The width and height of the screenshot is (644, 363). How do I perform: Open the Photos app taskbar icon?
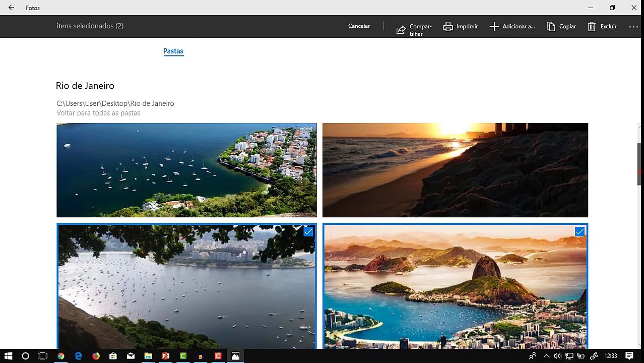(x=235, y=356)
